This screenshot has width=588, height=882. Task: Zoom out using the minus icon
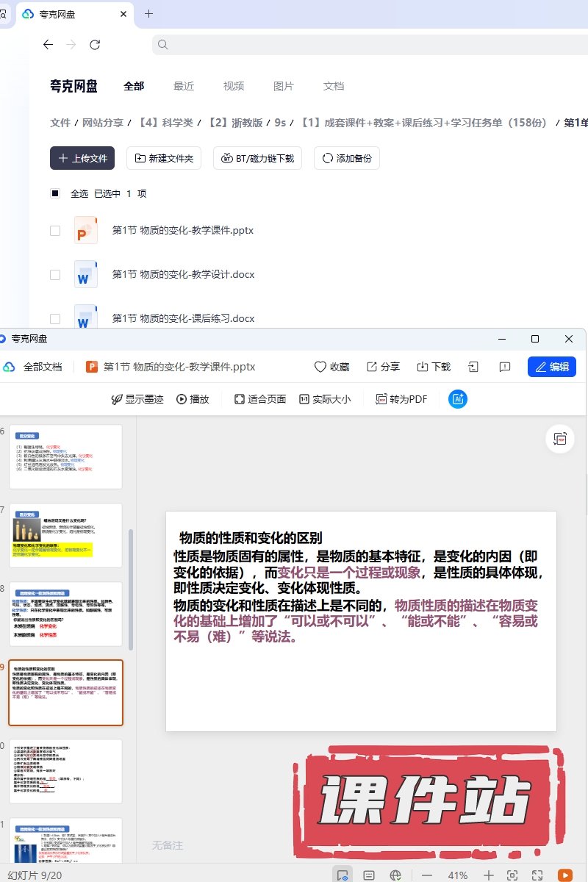pos(427,875)
